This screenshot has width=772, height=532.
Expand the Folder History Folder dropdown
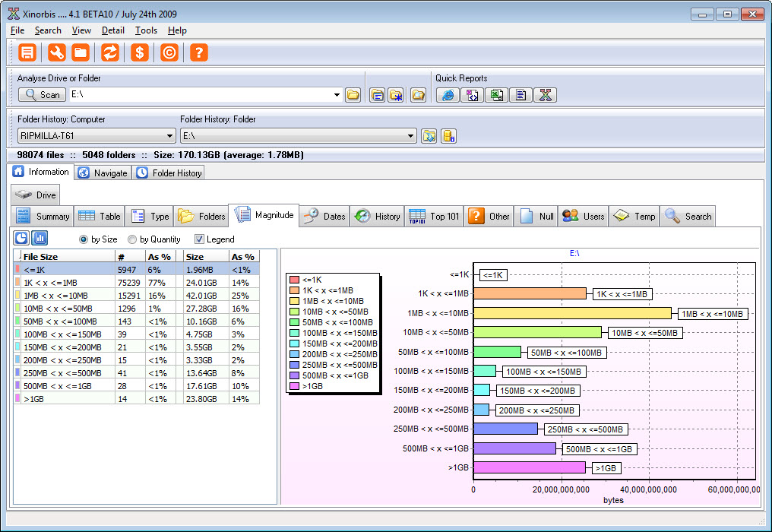coord(410,136)
